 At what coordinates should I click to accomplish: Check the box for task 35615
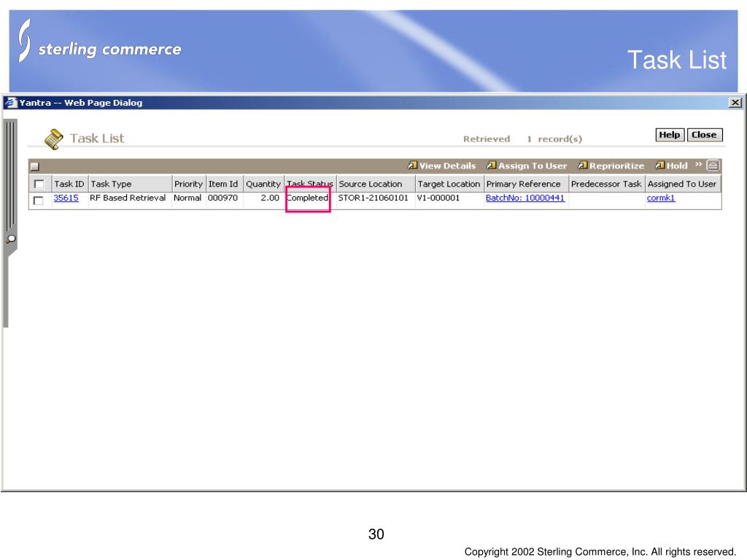38,201
